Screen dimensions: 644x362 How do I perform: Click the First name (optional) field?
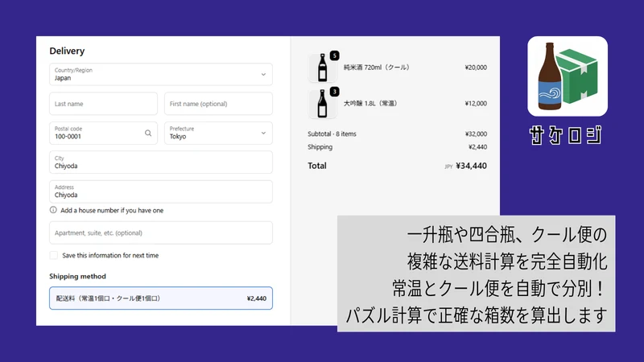218,104
